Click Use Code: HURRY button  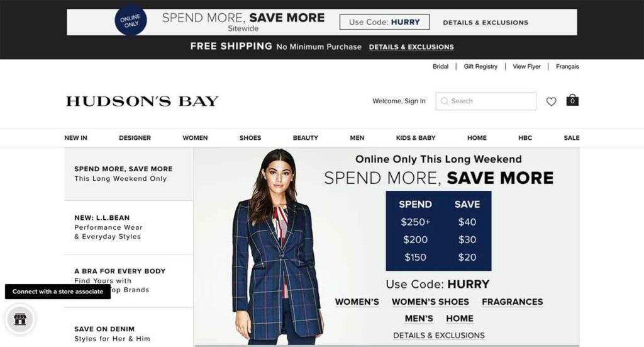[384, 22]
